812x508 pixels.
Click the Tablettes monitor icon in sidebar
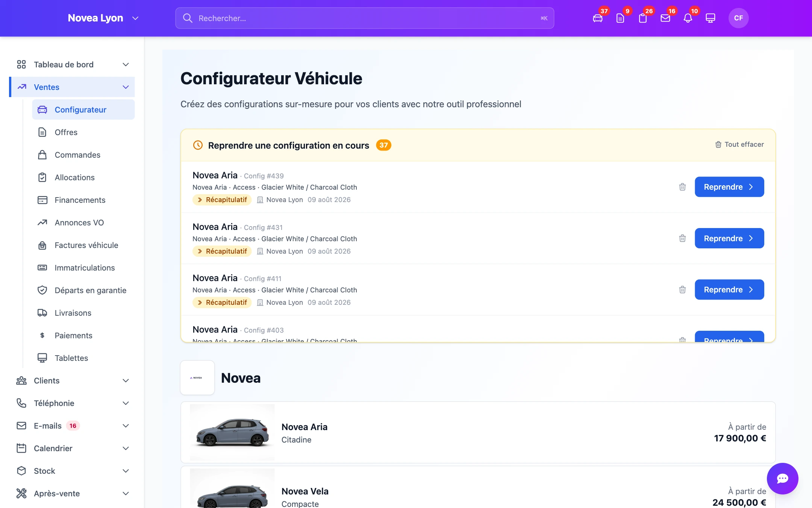pyautogui.click(x=42, y=358)
